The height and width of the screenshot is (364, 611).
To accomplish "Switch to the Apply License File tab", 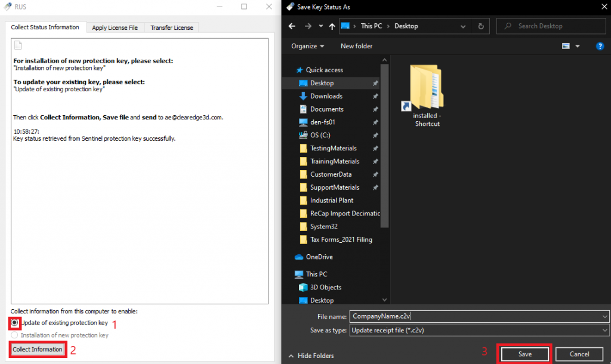I will pyautogui.click(x=115, y=27).
